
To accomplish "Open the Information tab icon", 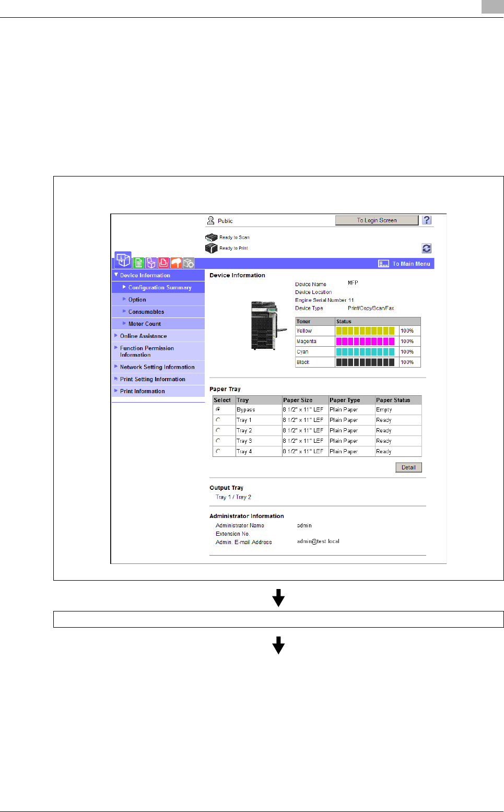I will pyautogui.click(x=123, y=260).
